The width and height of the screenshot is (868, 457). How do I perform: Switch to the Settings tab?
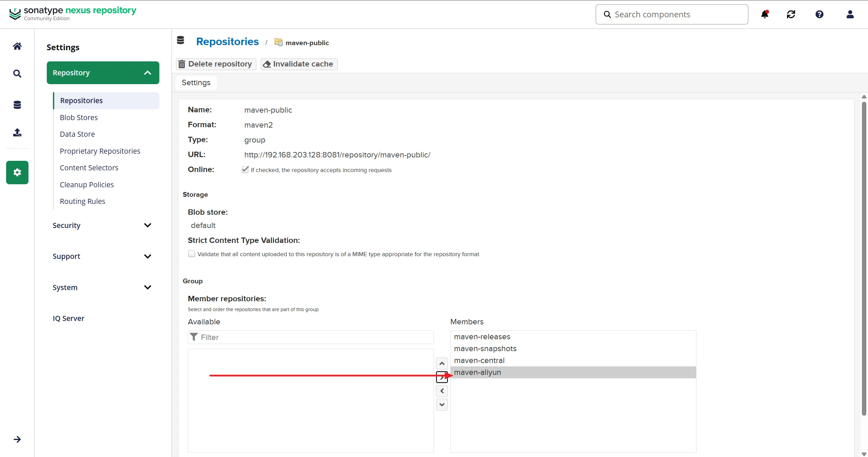(x=196, y=83)
